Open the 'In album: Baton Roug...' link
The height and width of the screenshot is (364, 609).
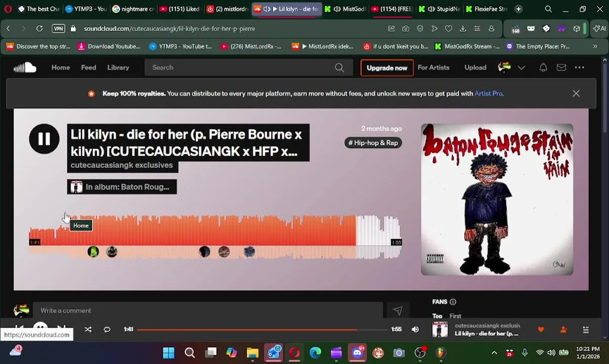(x=122, y=187)
